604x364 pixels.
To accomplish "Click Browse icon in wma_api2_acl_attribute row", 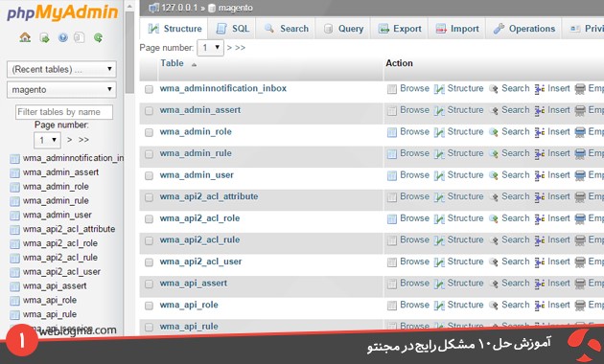I will 392,197.
